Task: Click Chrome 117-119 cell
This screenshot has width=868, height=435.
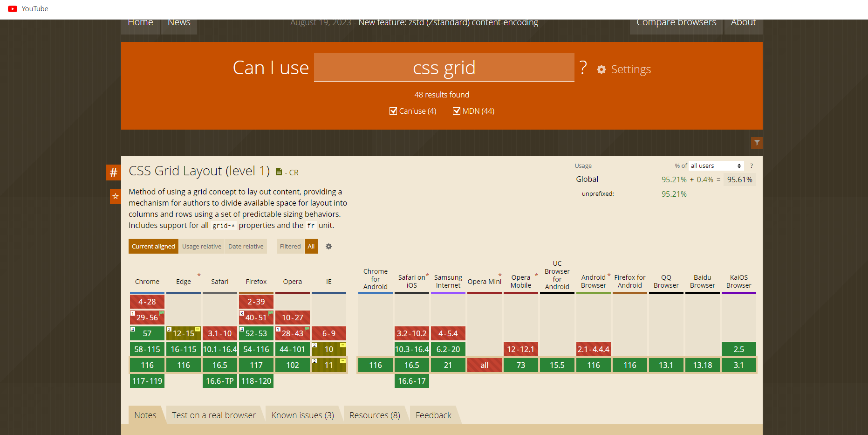Action: point(147,381)
